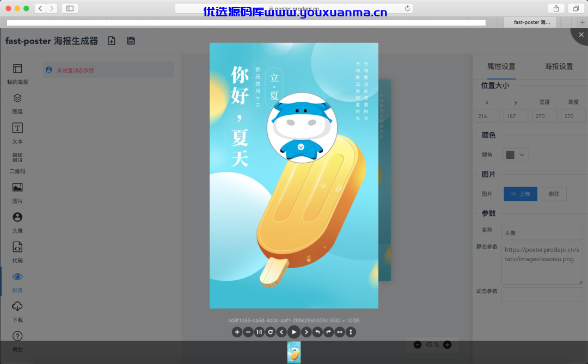Open the Safari share menu
This screenshot has width=588, height=364.
[x=556, y=8]
